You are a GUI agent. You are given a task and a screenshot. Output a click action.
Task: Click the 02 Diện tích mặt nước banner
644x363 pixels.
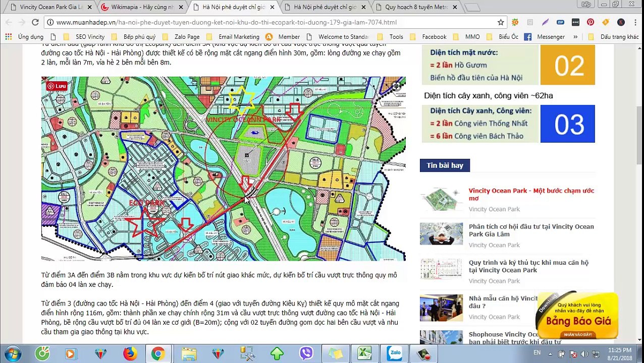pyautogui.click(x=508, y=65)
